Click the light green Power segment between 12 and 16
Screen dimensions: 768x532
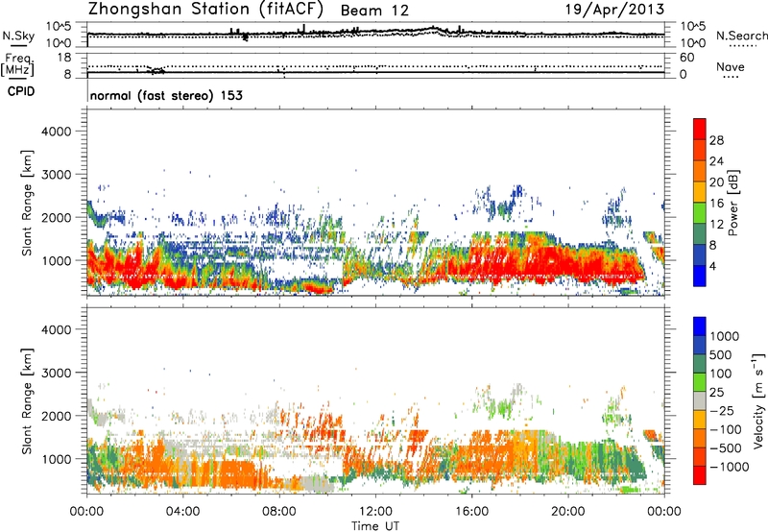(700, 212)
